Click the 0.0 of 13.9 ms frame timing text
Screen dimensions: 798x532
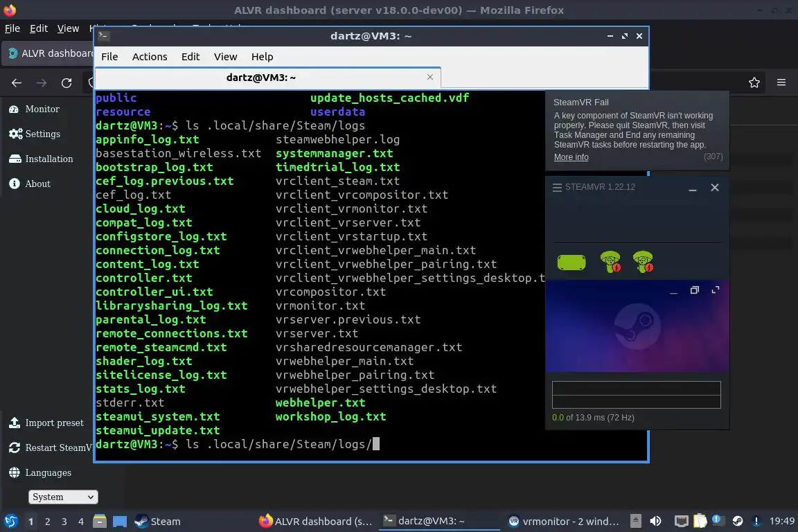tap(593, 418)
